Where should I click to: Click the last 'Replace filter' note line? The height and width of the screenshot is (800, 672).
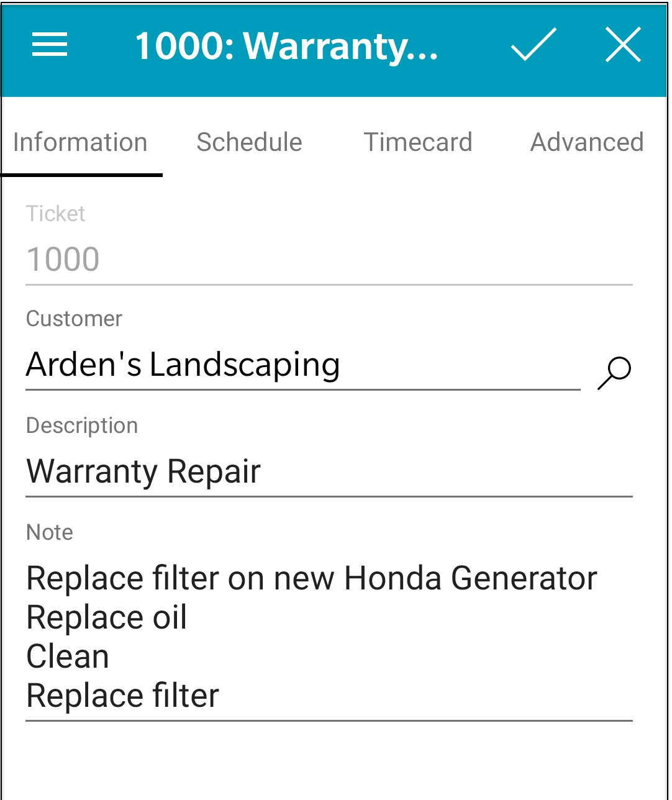click(123, 696)
